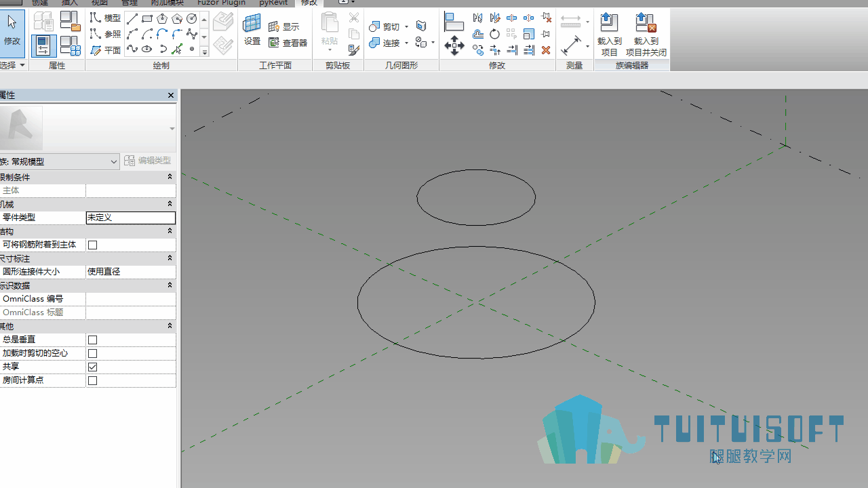
Task: Select the Move tool in the Modify panel
Action: tap(454, 47)
